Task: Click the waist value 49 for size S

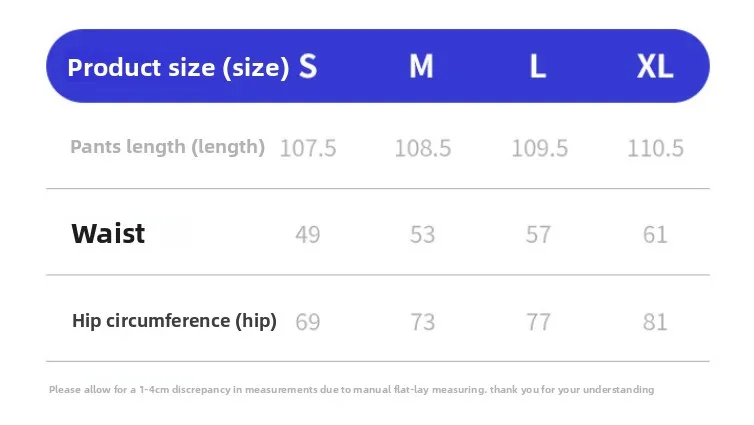Action: (x=308, y=235)
